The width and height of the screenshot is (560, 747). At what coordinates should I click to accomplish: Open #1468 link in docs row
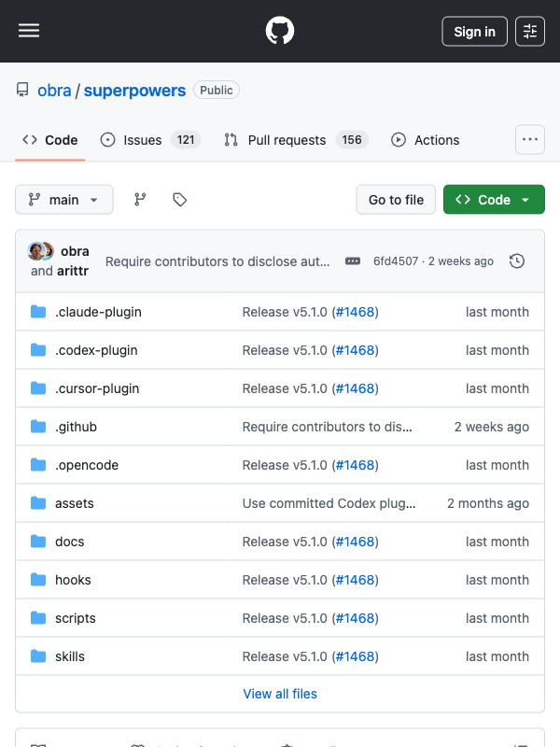click(x=355, y=542)
